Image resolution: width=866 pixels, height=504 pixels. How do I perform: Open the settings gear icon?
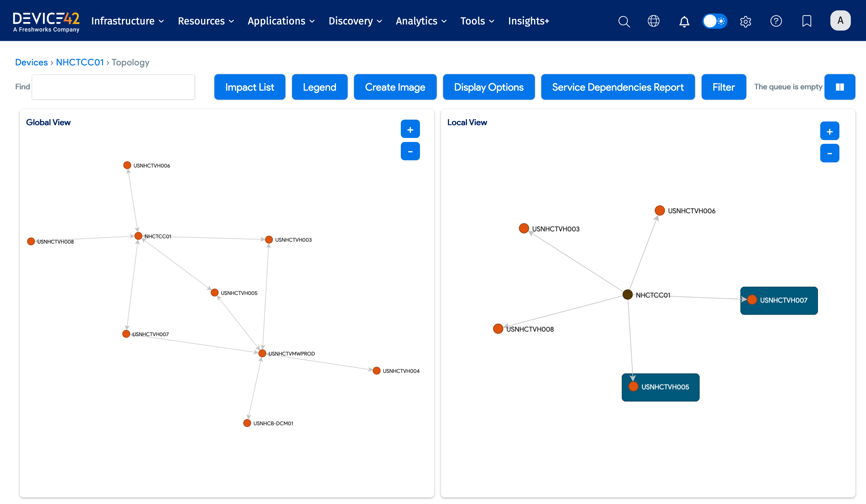pos(745,21)
